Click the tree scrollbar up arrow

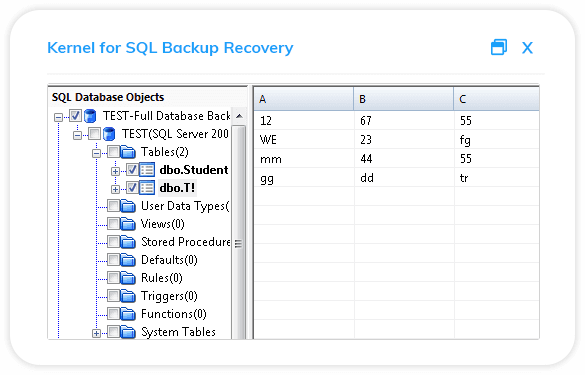(239, 116)
